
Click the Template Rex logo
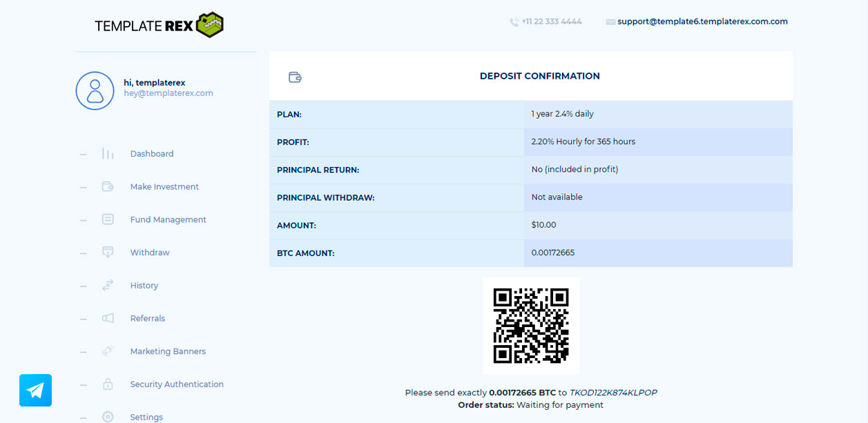pyautogui.click(x=160, y=26)
